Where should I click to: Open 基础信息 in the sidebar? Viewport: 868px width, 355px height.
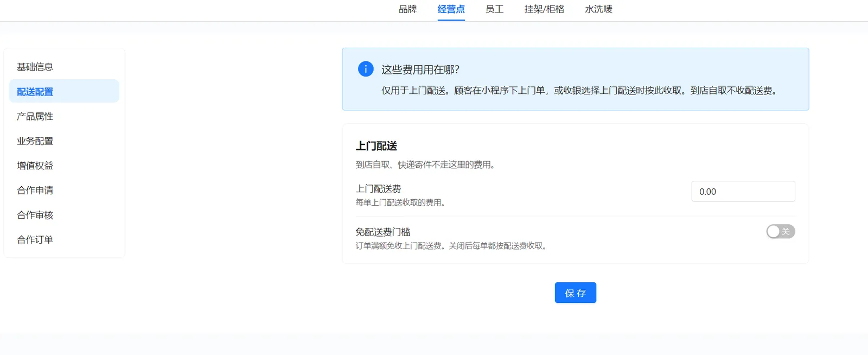(64, 67)
